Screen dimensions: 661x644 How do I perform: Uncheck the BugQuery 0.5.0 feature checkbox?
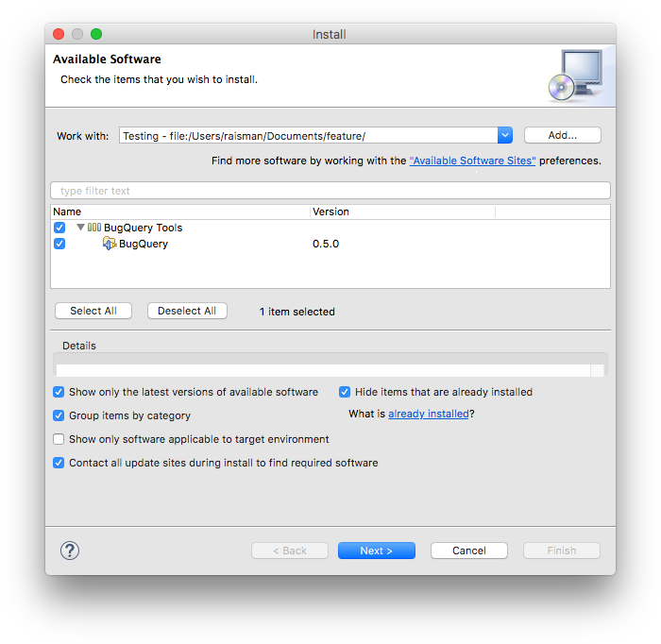click(x=59, y=244)
